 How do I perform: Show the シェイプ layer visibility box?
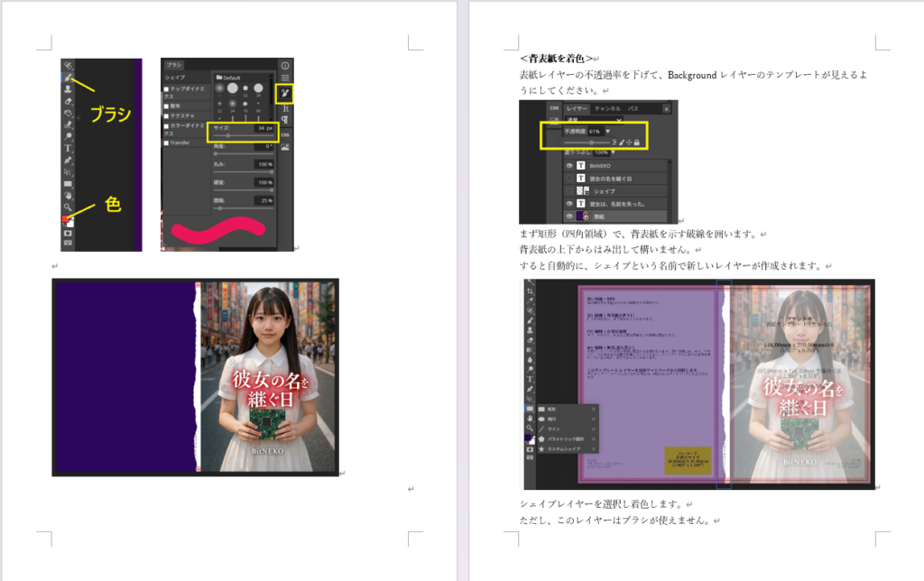tap(569, 191)
